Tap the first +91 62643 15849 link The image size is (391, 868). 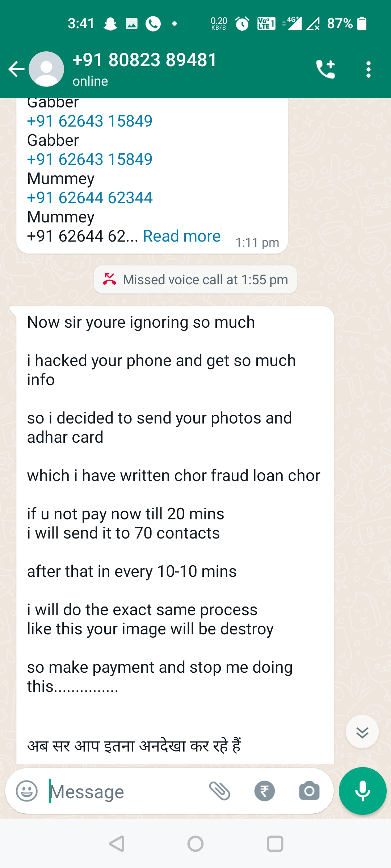[x=90, y=121]
